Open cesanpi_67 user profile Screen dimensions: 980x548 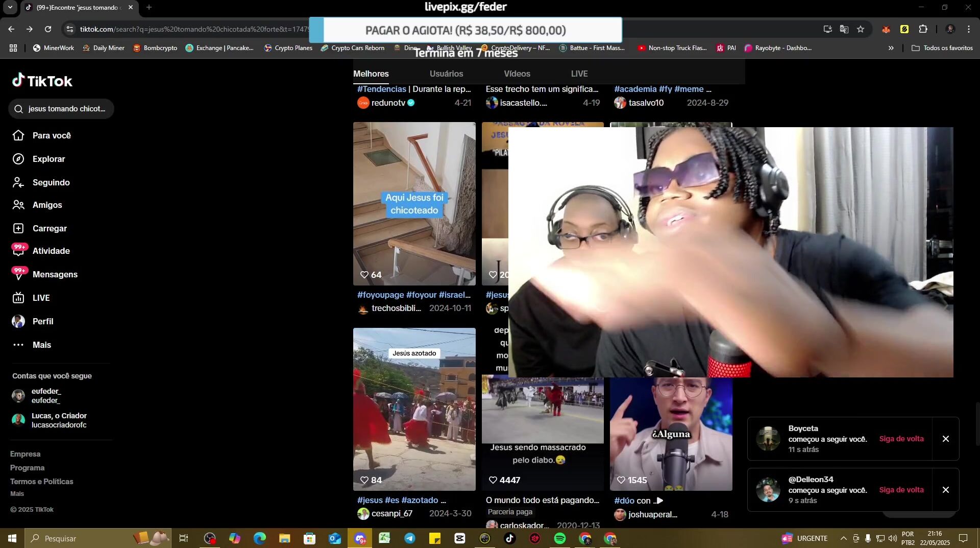(385, 513)
